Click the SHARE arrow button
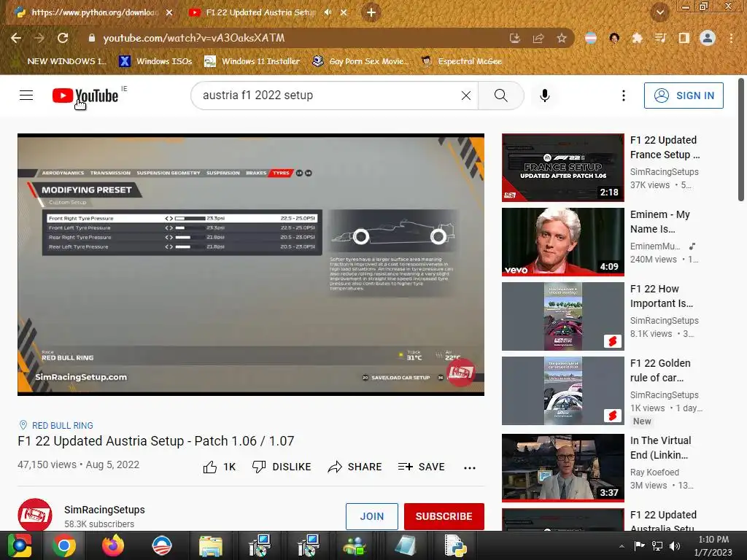This screenshot has height=560, width=747. point(355,467)
